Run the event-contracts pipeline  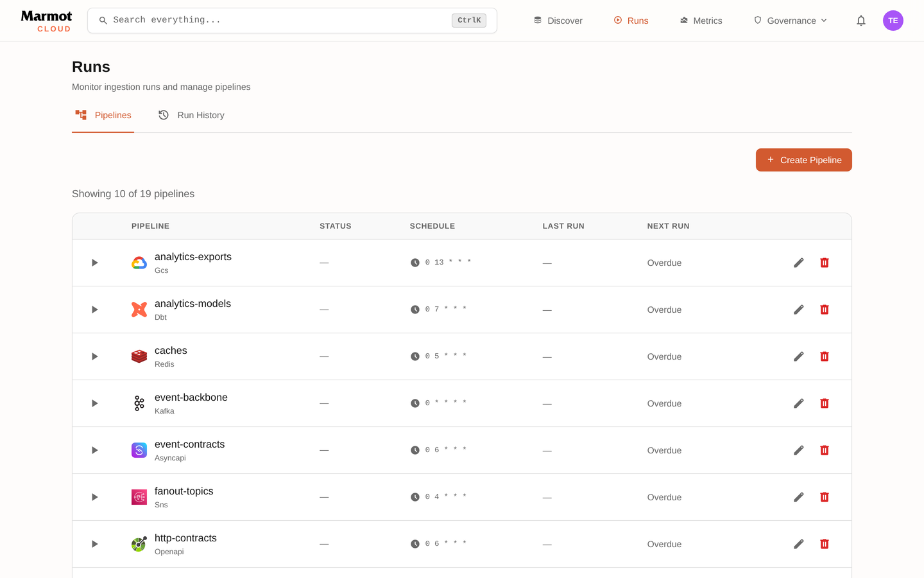pos(95,450)
